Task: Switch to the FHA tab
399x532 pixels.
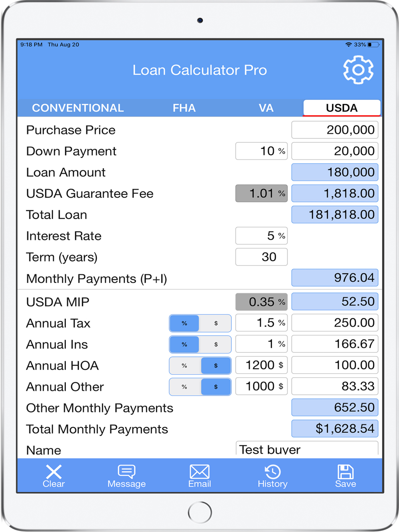Action: pos(184,108)
